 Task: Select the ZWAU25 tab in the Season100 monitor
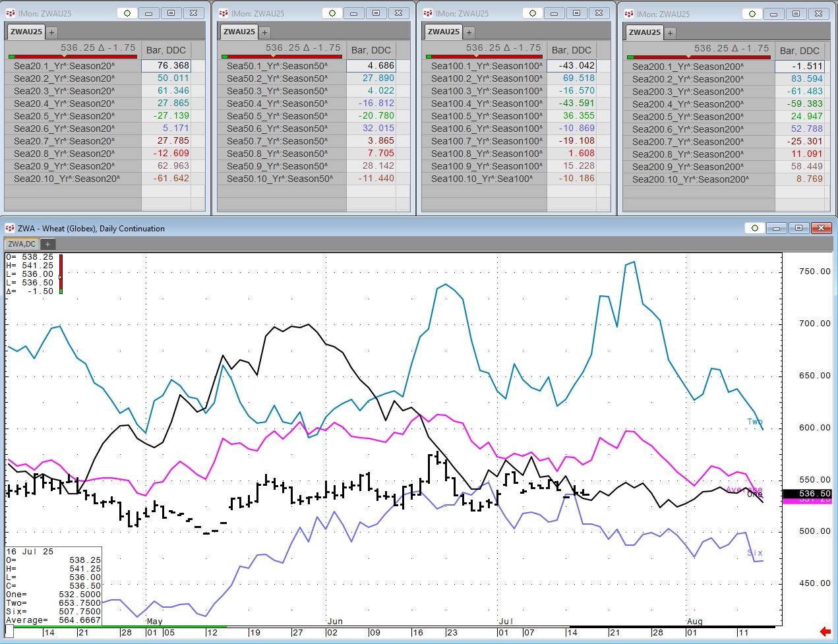click(444, 32)
